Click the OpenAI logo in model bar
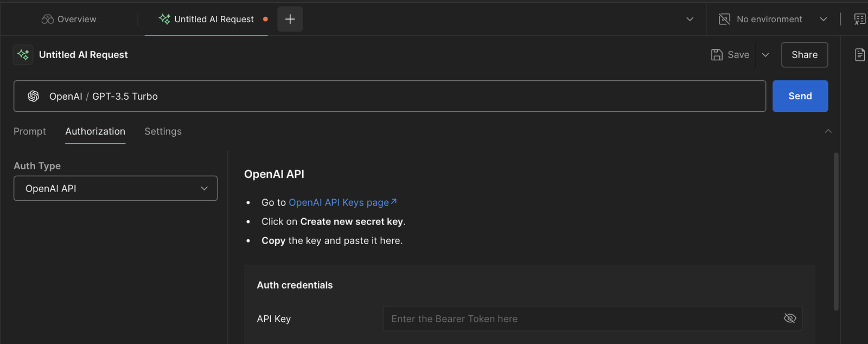The width and height of the screenshot is (868, 344). click(x=34, y=96)
